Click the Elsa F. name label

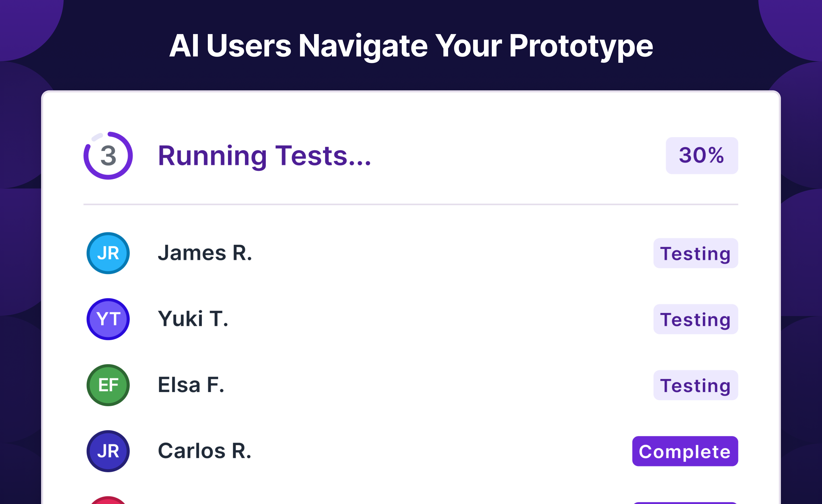tap(191, 385)
